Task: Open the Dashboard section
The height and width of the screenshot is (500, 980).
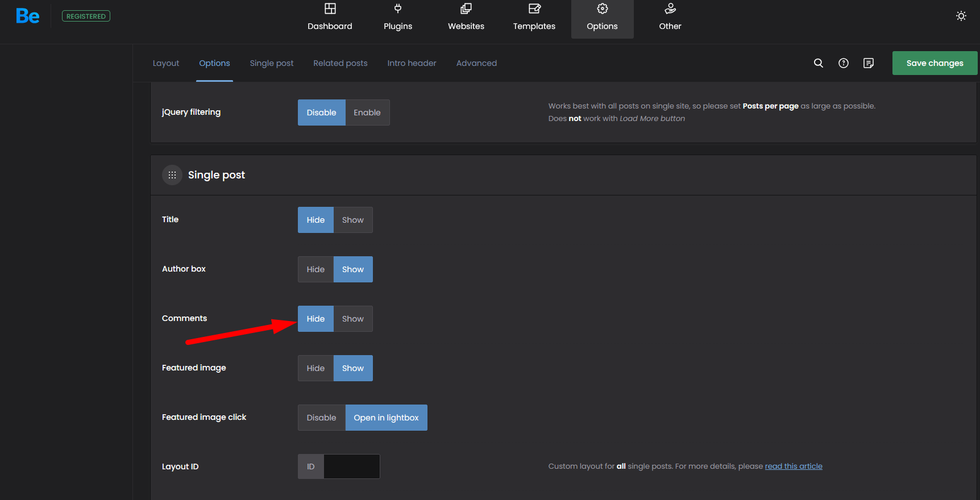Action: coord(330,17)
